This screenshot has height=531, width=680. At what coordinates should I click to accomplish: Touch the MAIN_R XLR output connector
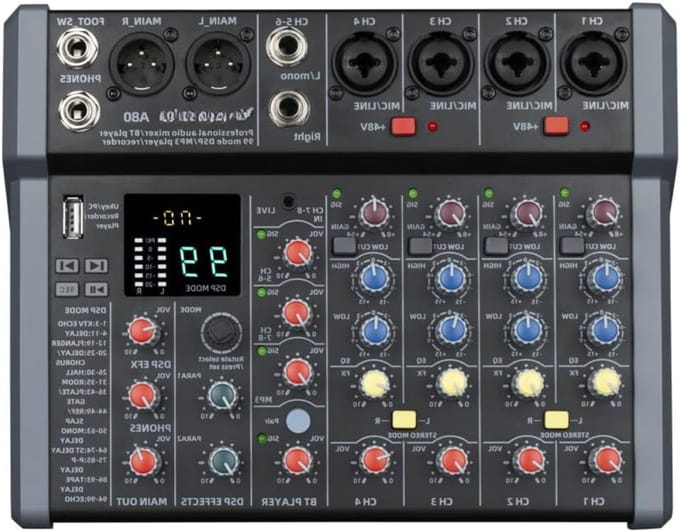(x=142, y=63)
